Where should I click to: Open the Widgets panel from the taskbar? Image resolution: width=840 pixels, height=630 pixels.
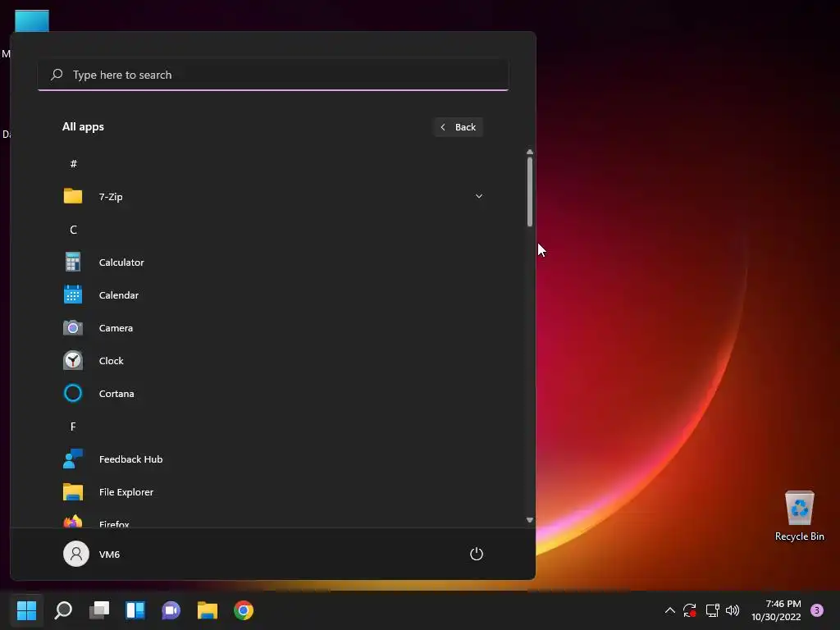tap(135, 609)
